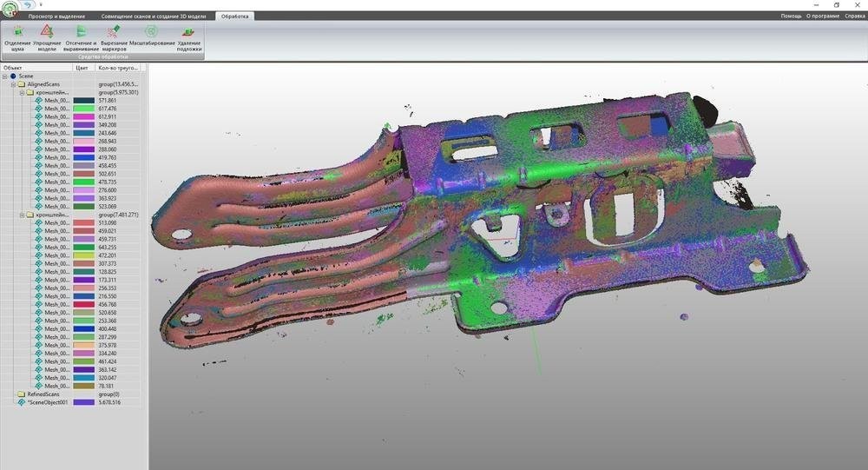
Task: Click mesh icon in the 78.181 row
Action: [39, 386]
